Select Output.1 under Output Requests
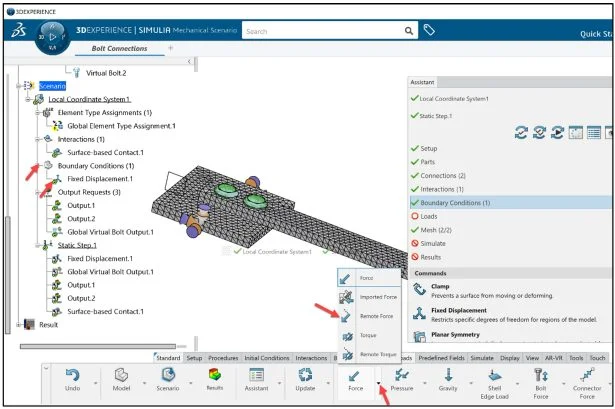This screenshot has height=409, width=615. (x=81, y=205)
